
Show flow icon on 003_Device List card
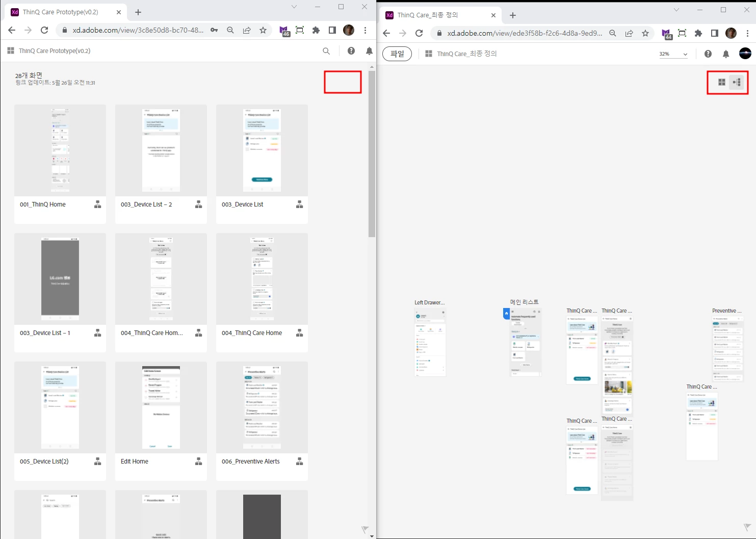299,204
